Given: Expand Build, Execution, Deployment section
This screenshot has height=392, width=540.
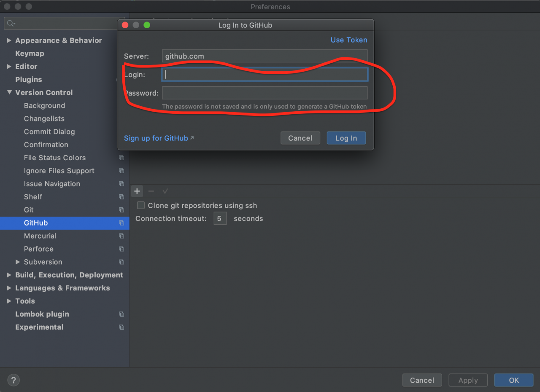Looking at the screenshot, I should tap(9, 275).
